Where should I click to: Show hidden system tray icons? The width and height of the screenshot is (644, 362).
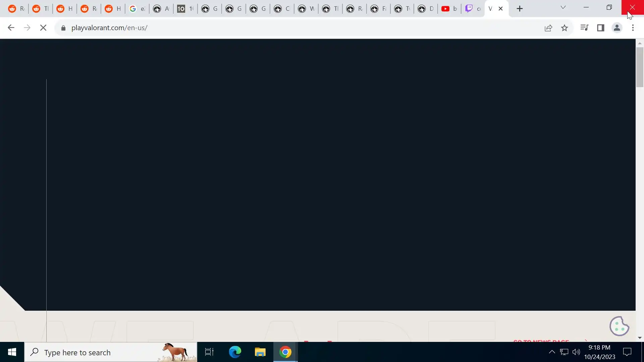552,352
